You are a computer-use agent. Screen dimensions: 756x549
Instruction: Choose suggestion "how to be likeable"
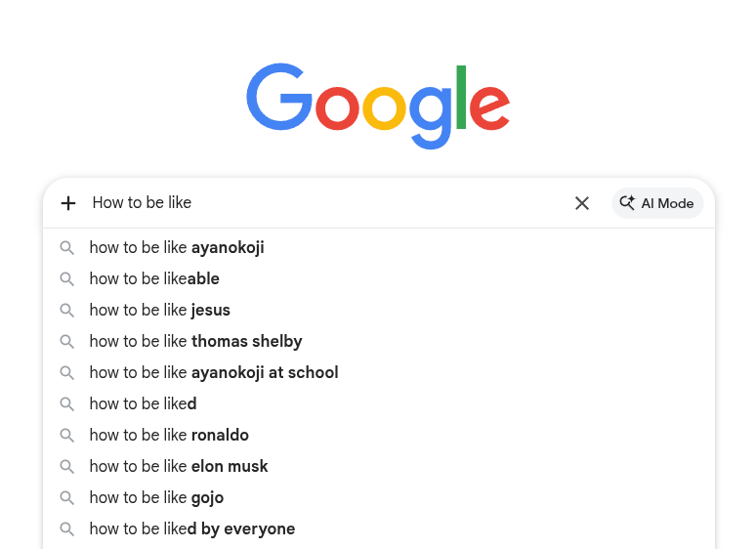(x=378, y=279)
